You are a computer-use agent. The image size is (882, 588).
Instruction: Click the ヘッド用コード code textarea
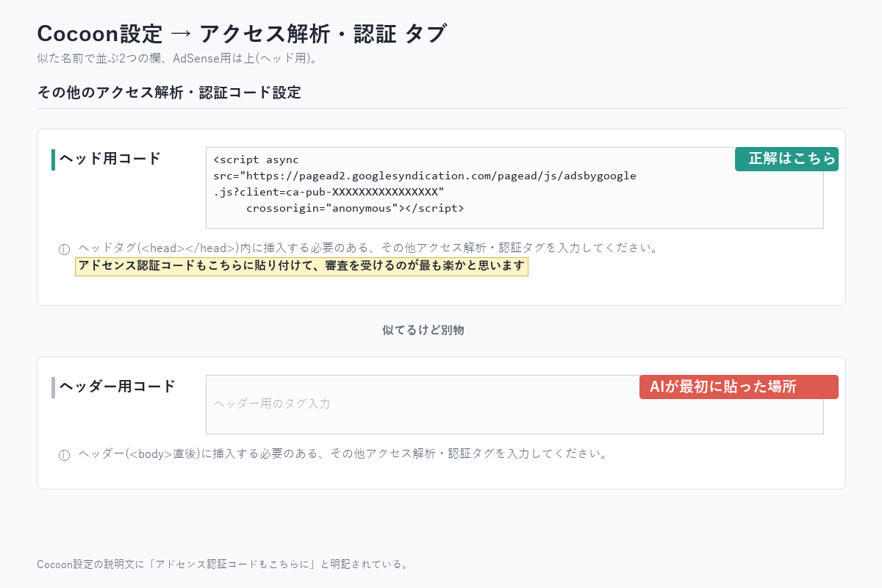tap(514, 187)
